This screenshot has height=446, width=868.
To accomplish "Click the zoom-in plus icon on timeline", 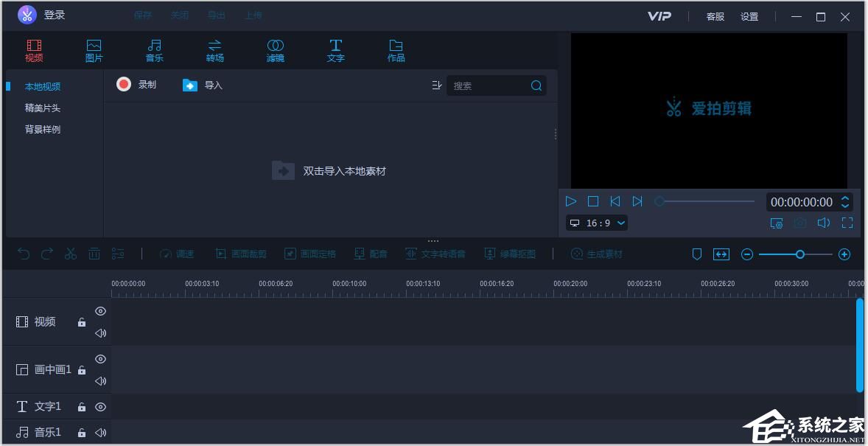I will point(844,254).
